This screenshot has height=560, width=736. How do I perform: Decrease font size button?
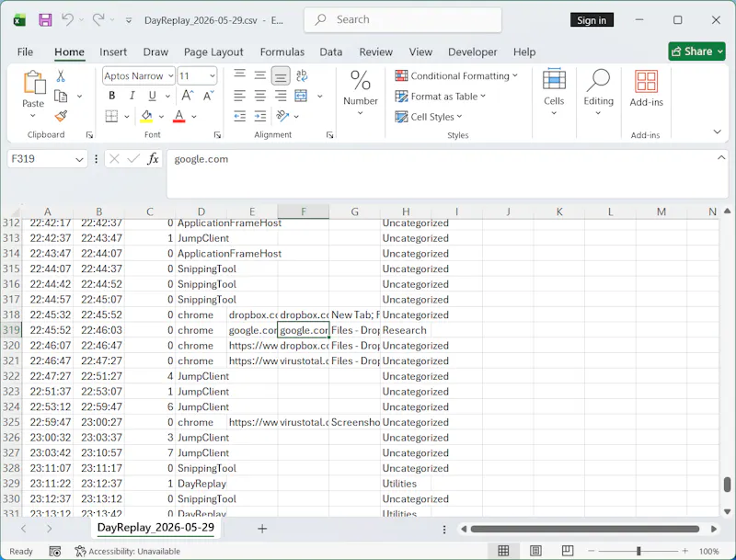[209, 96]
